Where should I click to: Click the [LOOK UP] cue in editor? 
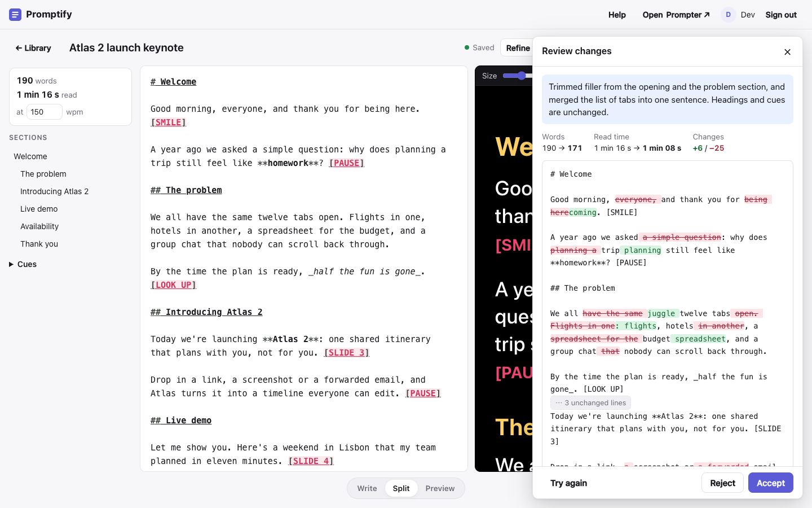click(x=174, y=285)
